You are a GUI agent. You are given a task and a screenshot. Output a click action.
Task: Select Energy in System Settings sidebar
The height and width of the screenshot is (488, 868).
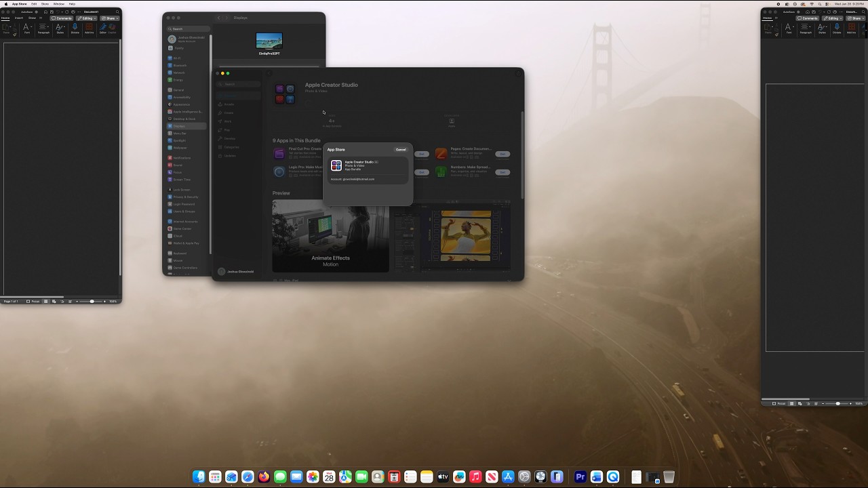[188, 80]
